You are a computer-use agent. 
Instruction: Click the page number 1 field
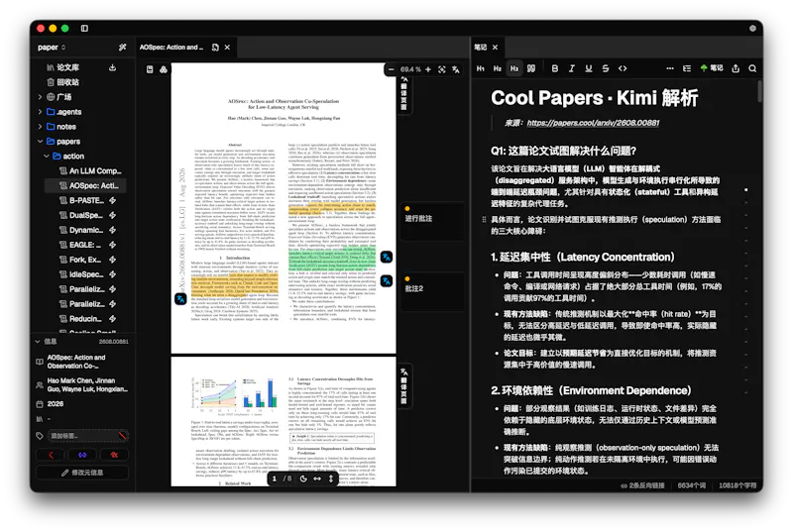[x=275, y=478]
